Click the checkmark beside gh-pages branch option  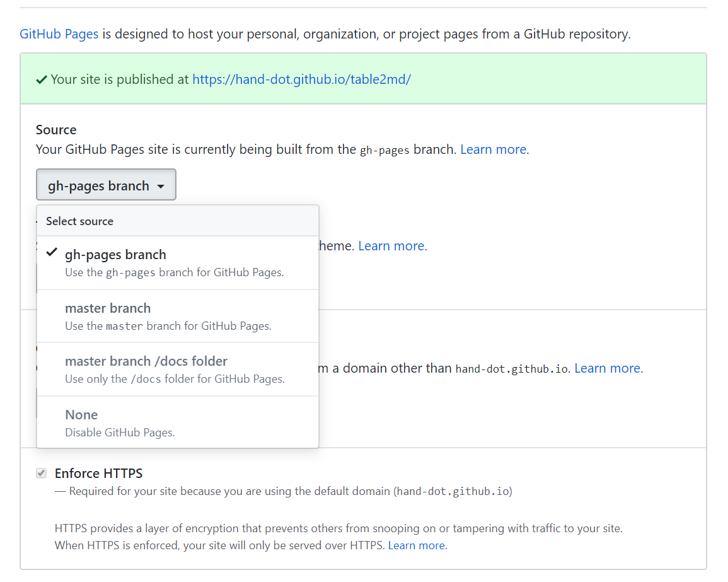(x=52, y=252)
